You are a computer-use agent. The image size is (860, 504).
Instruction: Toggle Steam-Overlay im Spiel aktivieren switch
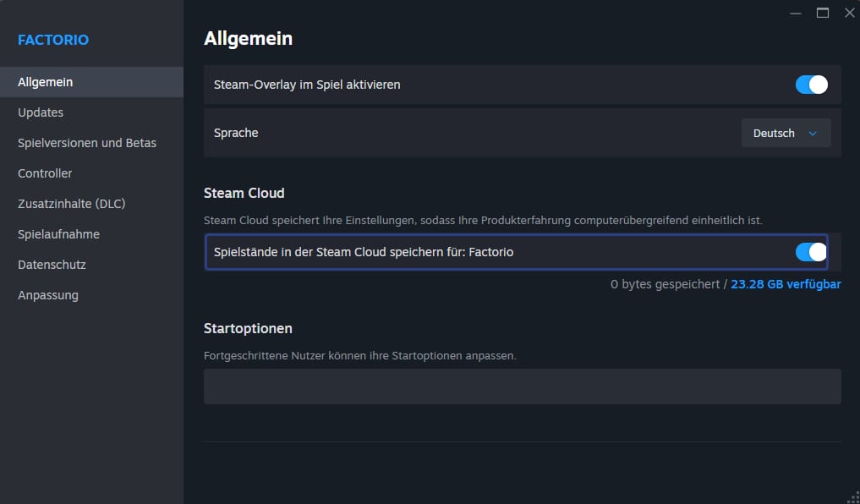click(811, 85)
